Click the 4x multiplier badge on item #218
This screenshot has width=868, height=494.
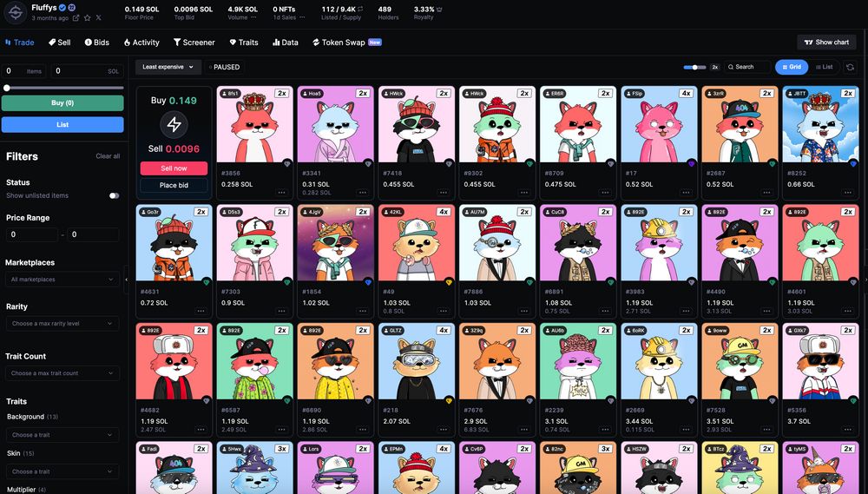click(x=444, y=331)
